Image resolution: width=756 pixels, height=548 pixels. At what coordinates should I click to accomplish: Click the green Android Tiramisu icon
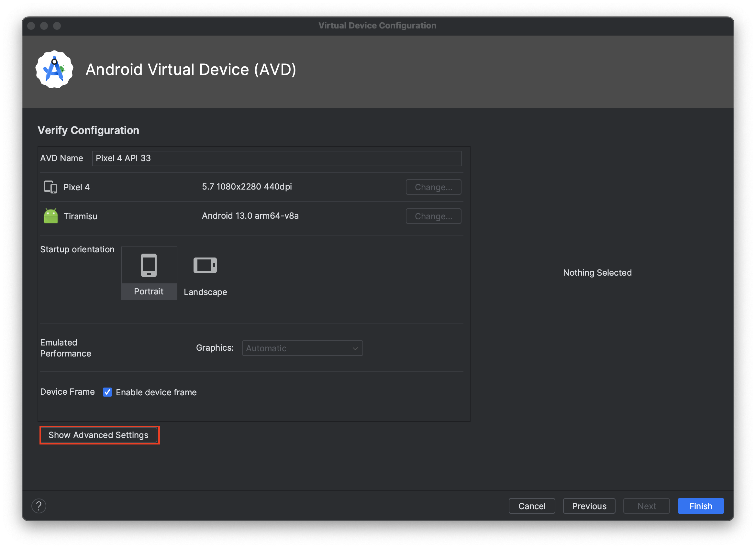51,216
